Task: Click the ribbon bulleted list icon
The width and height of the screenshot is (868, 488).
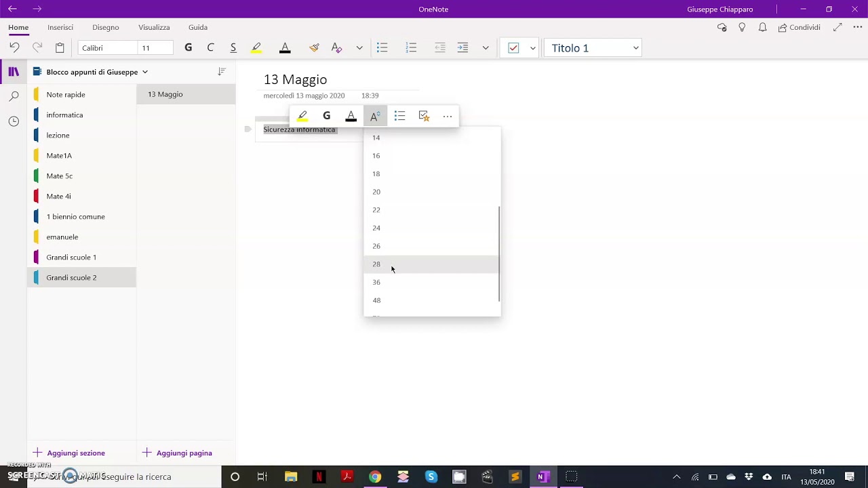Action: pos(382,47)
